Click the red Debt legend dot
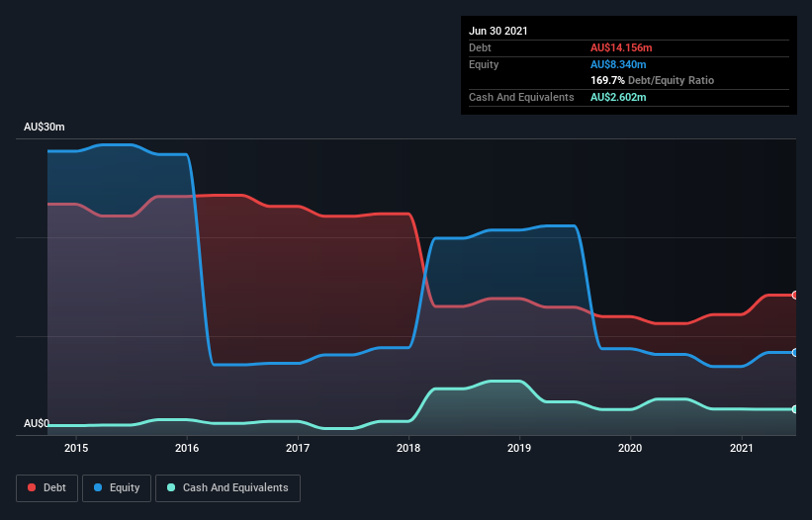The image size is (812, 520). point(32,487)
